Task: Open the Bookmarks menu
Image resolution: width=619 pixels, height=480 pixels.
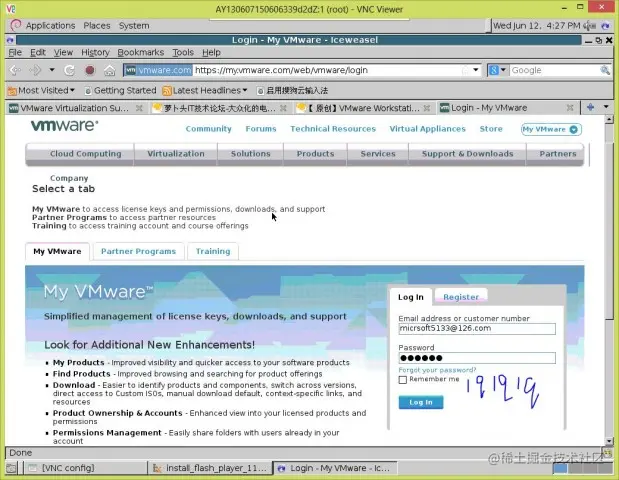Action: click(141, 52)
